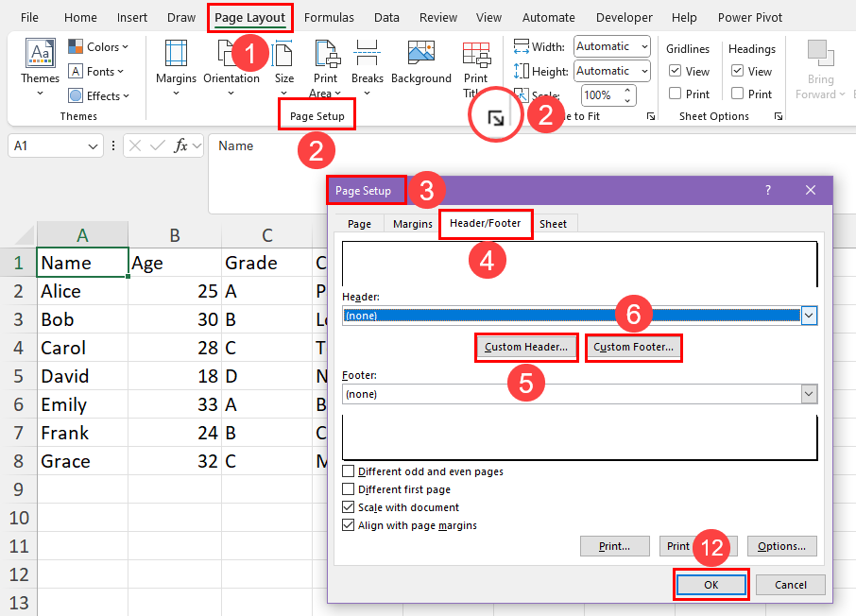This screenshot has width=856, height=616.
Task: Open the theme Fonts menu
Action: pyautogui.click(x=95, y=72)
